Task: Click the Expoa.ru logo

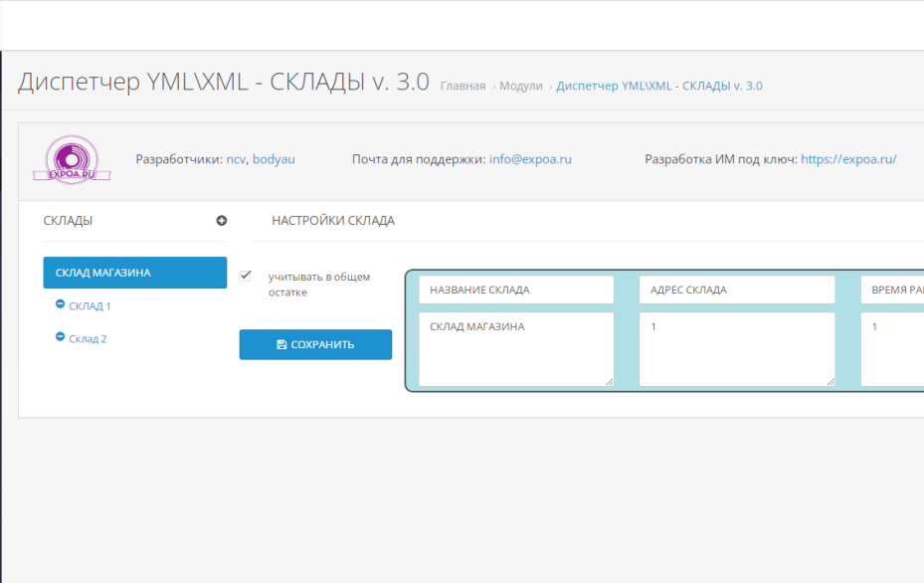Action: [72, 159]
